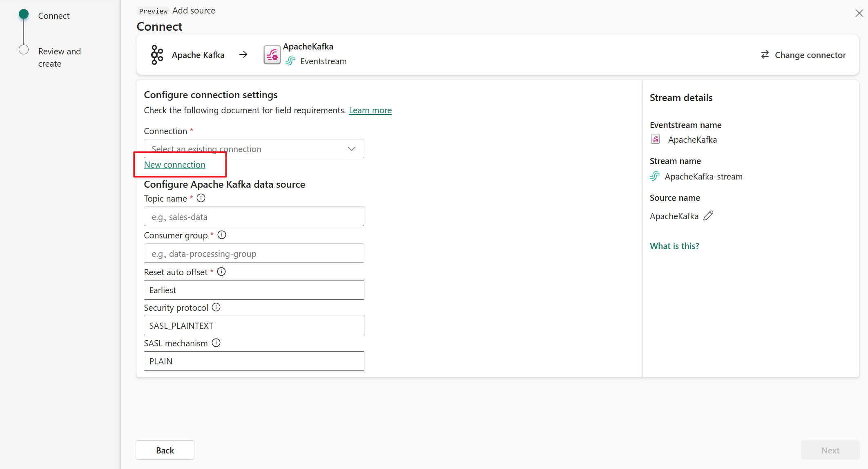Click What is this? expandable link

[674, 245]
